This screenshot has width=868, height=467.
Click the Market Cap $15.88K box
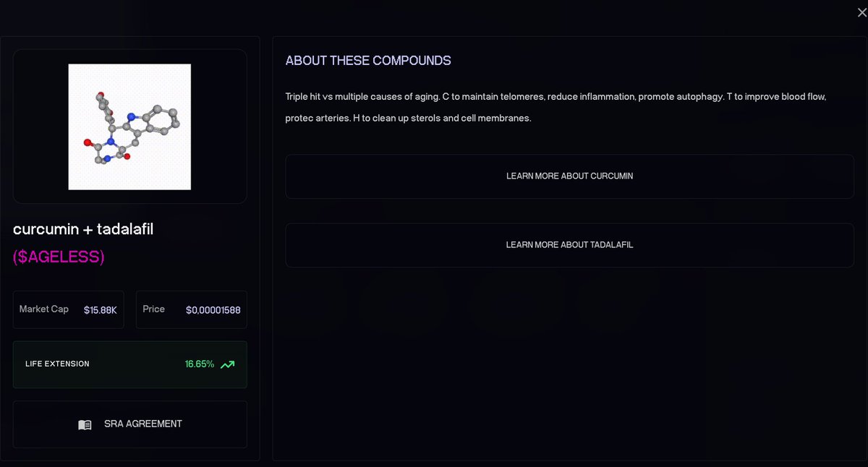(69, 309)
